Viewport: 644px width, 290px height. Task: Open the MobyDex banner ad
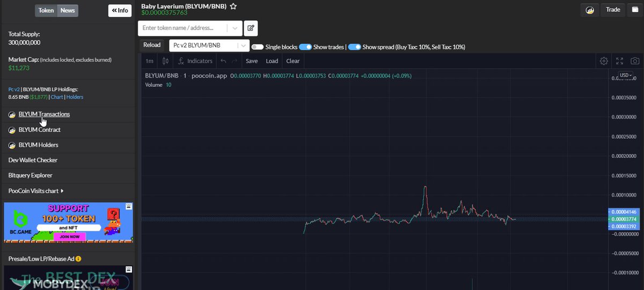coord(68,278)
